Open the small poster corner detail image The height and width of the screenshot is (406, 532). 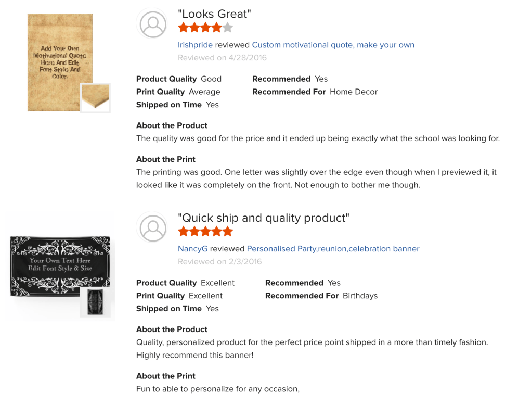click(95, 98)
